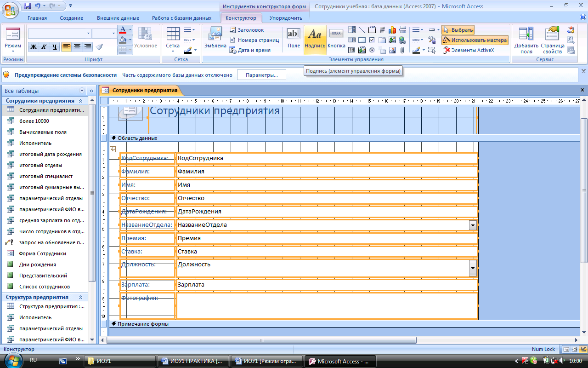This screenshot has height=368, width=588.
Task: Select the Bound Object Frame tool
Action: pos(362,50)
